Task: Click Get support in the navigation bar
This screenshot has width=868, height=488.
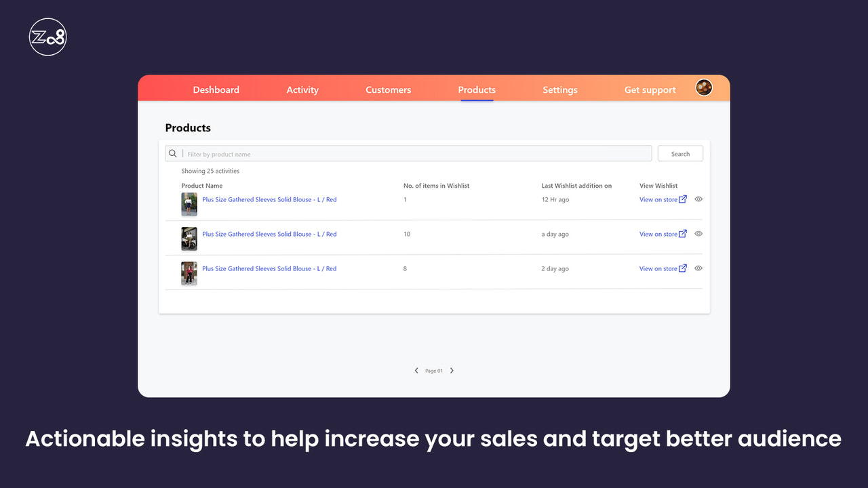Action: [x=650, y=89]
